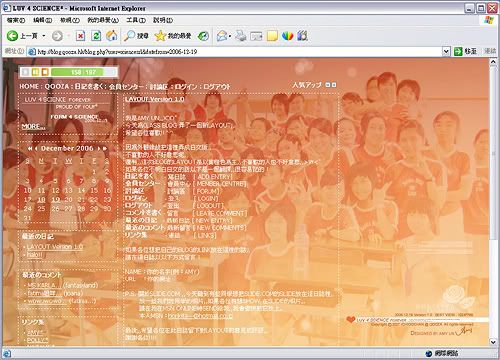Open the Mail icon dropdown arrow
This screenshot has width=500, height=360.
(230, 36)
